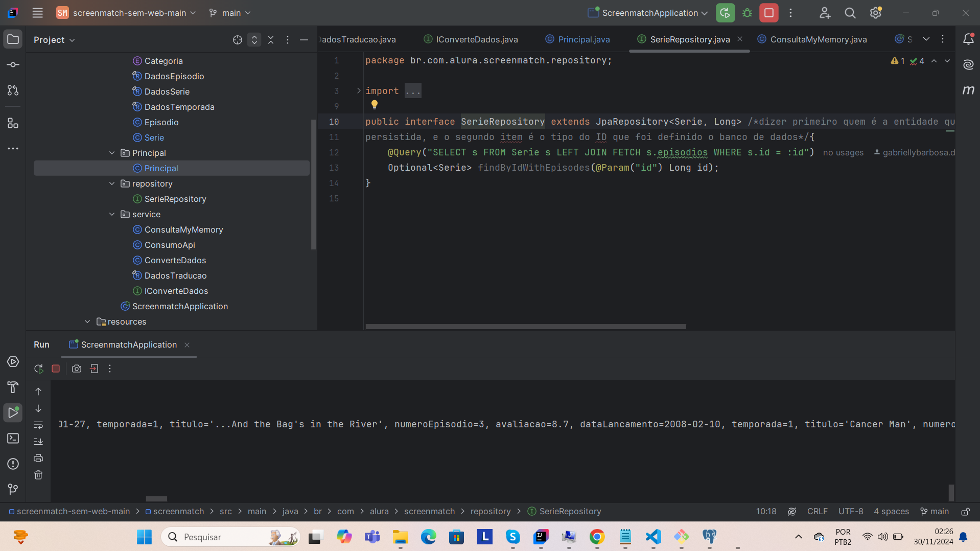Rerun ScreenmatchApplication from top toolbar
Image resolution: width=980 pixels, height=551 pixels.
(725, 13)
